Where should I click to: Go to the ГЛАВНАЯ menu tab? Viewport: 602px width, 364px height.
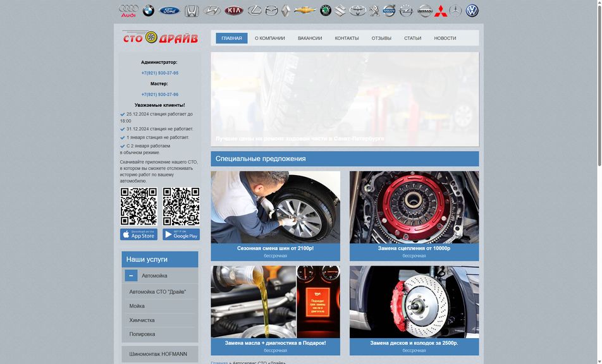(x=231, y=38)
